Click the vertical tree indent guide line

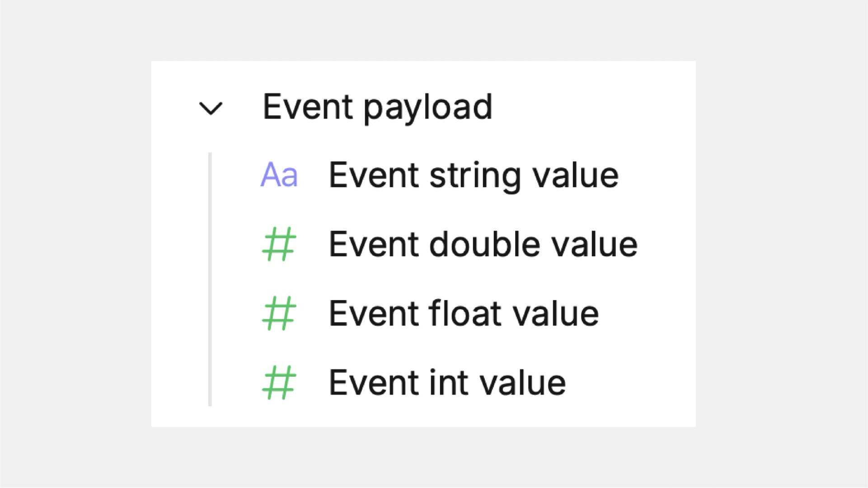[210, 279]
